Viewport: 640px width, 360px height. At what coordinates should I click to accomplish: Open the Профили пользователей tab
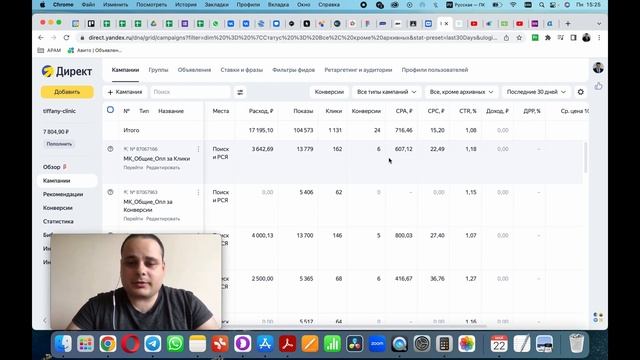point(435,70)
